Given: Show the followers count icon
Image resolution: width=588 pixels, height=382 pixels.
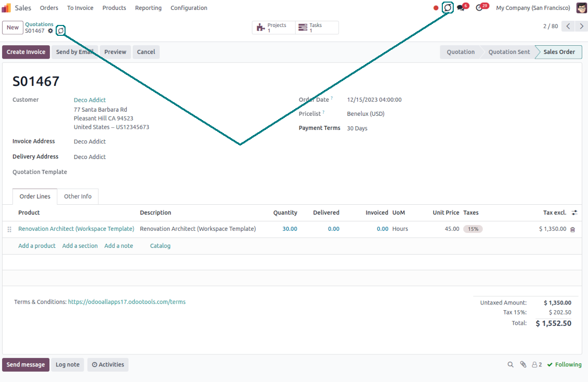Looking at the screenshot, I should tap(536, 364).
